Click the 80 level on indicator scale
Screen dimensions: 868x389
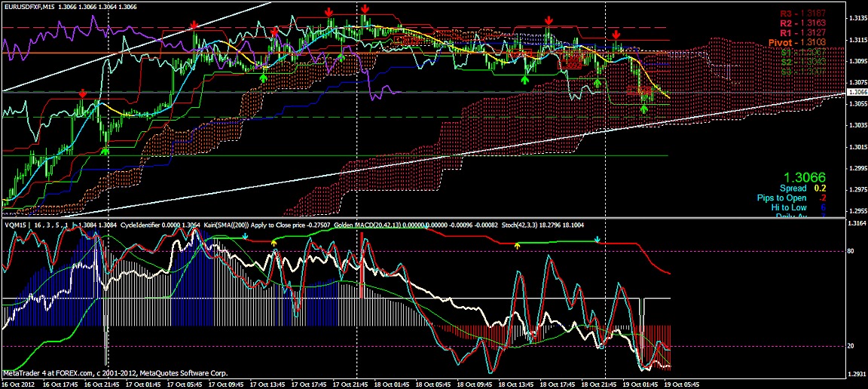coord(852,252)
